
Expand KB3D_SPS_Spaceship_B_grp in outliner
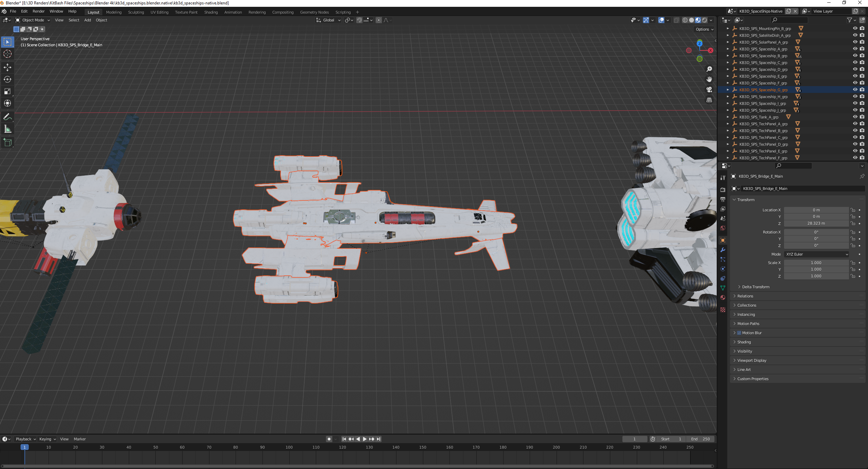tap(728, 56)
